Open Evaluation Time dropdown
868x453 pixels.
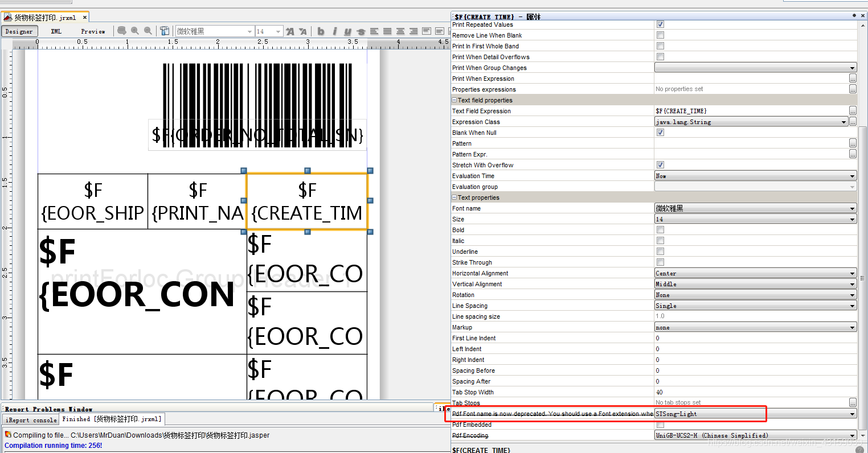[755, 176]
